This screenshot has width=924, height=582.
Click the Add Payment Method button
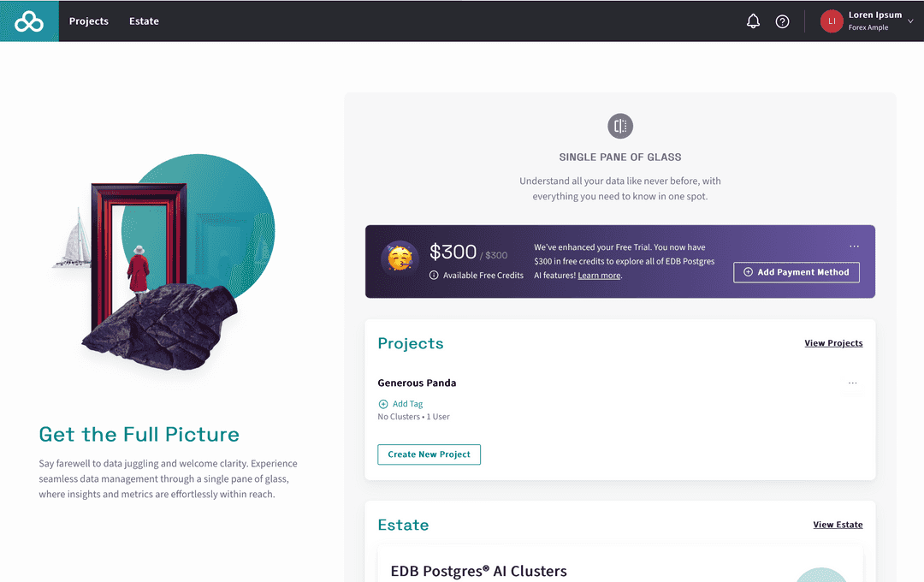pos(796,272)
